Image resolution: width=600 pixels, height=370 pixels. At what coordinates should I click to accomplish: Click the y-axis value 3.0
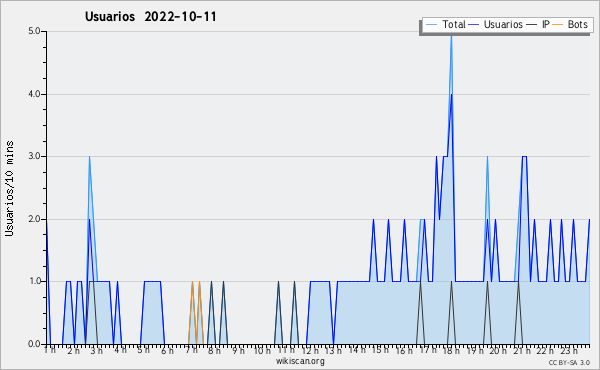(x=34, y=156)
